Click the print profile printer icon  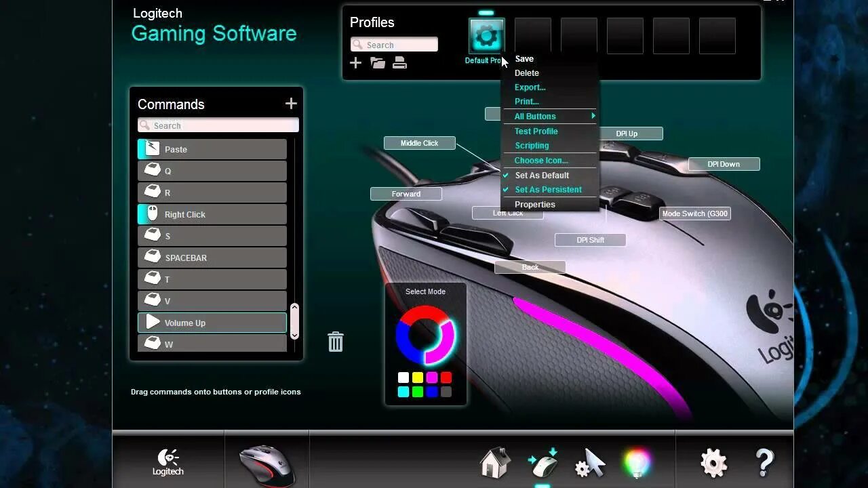[x=400, y=63]
